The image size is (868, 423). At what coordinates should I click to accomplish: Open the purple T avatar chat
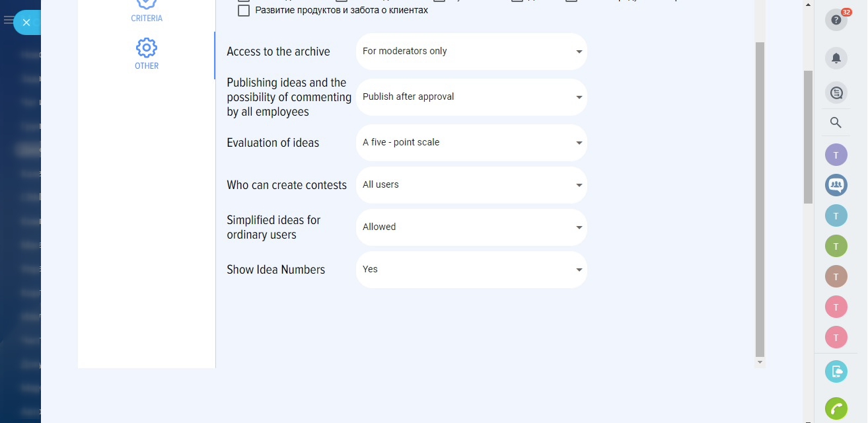click(x=836, y=155)
